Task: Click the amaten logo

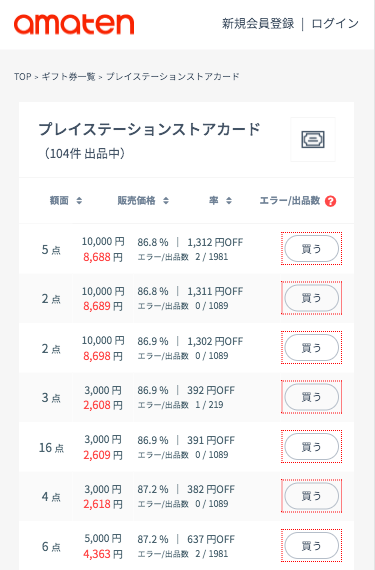Action: [74, 24]
